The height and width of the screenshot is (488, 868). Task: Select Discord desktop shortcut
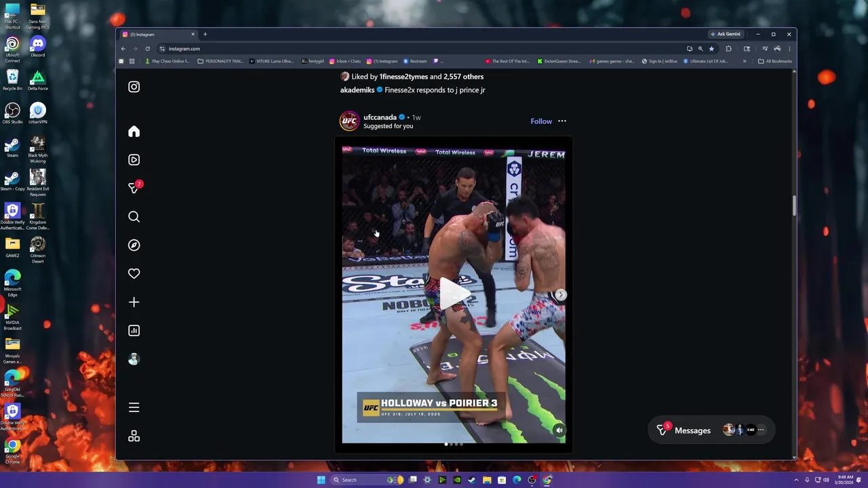tap(38, 47)
